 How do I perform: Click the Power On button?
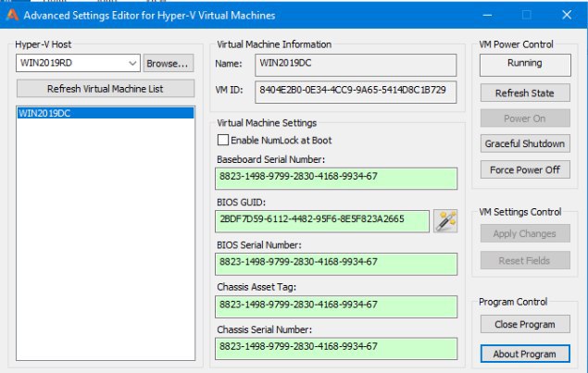coord(525,118)
